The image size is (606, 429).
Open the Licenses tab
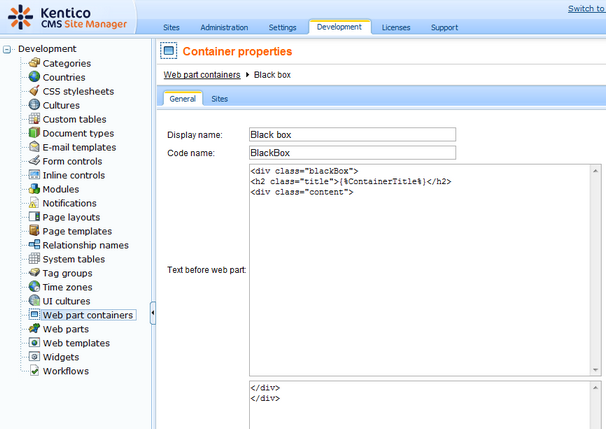396,27
